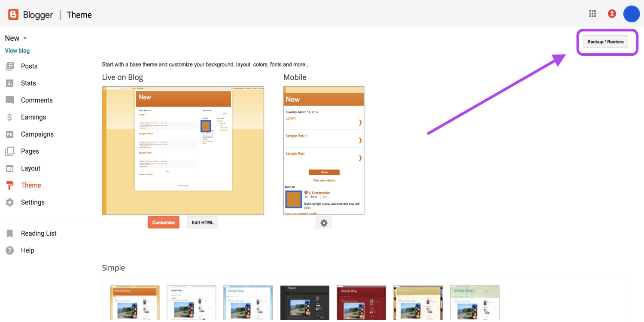Open the Posts section icon
644x322 pixels.
click(x=10, y=66)
